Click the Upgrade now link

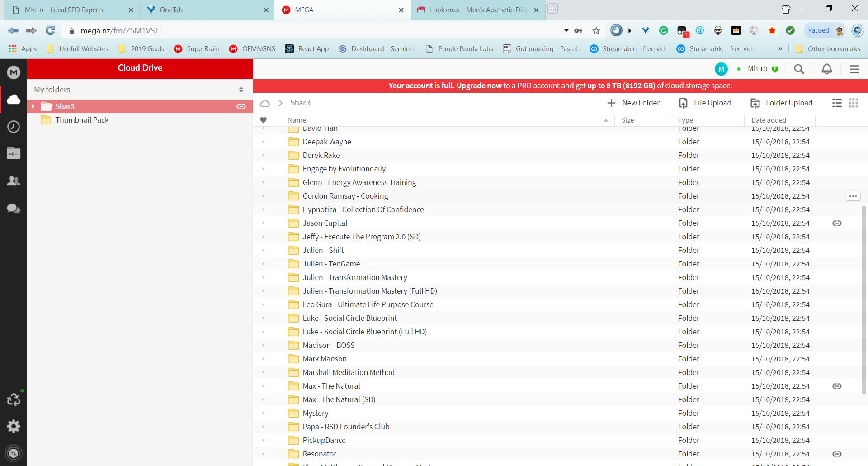[x=479, y=86]
